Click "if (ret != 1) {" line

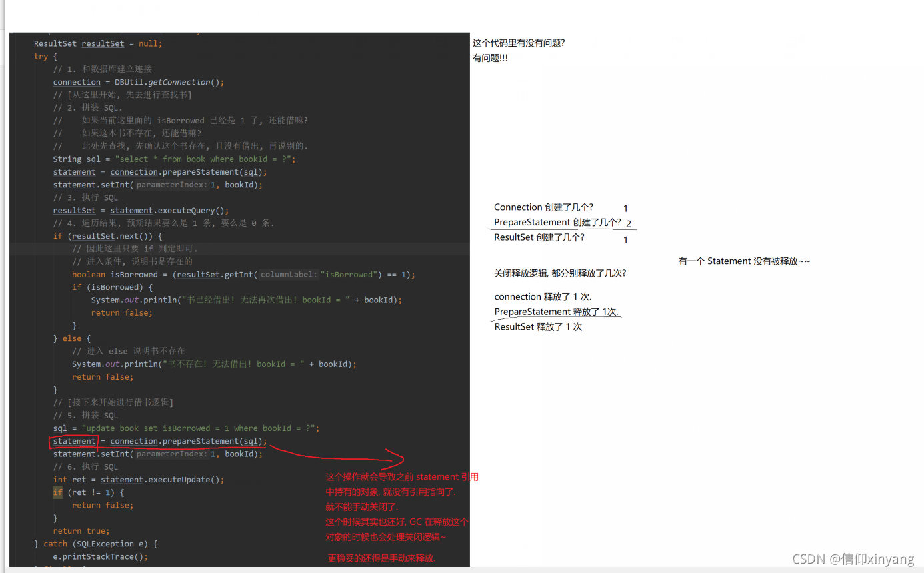click(89, 492)
